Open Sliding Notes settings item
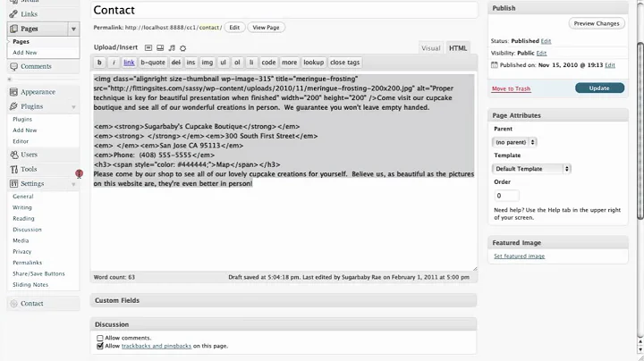Screen dimensions: 644x361 coord(30,285)
